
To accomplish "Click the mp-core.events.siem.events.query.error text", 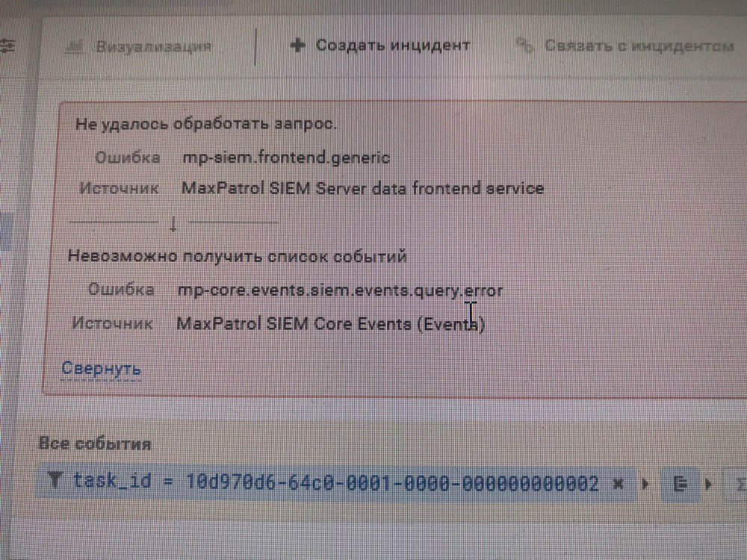I will point(340,290).
